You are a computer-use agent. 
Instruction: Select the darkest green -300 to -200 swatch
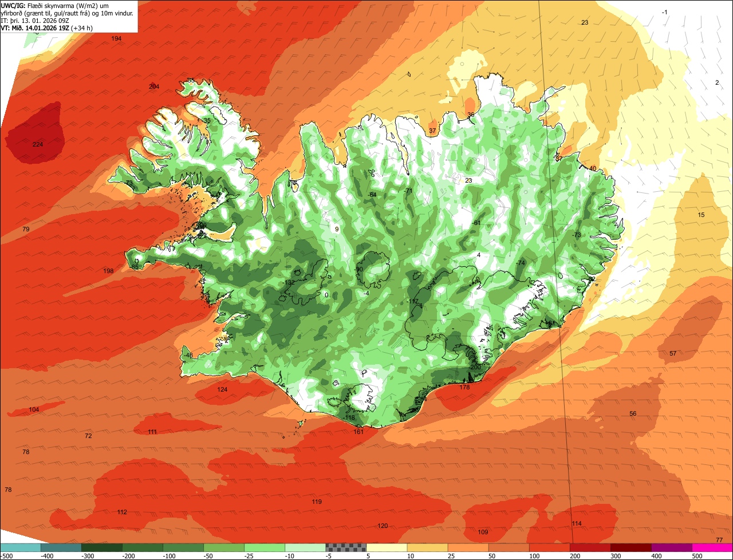point(101,547)
